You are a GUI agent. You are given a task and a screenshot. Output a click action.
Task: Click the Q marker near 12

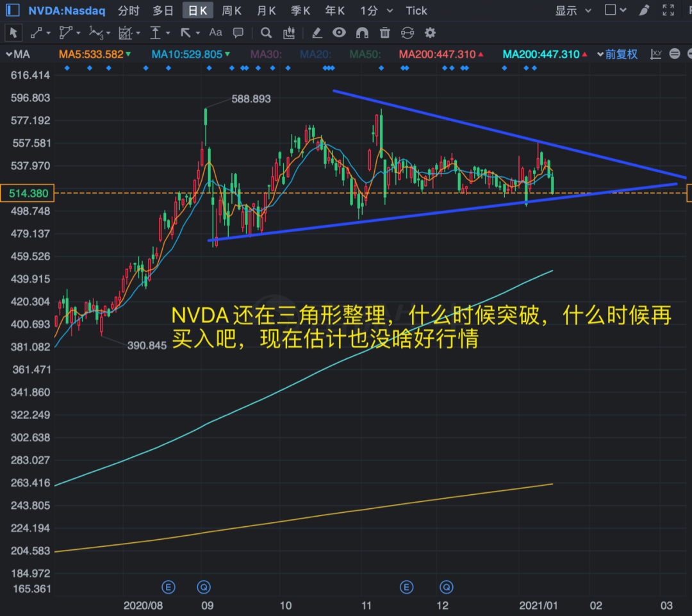pyautogui.click(x=447, y=587)
